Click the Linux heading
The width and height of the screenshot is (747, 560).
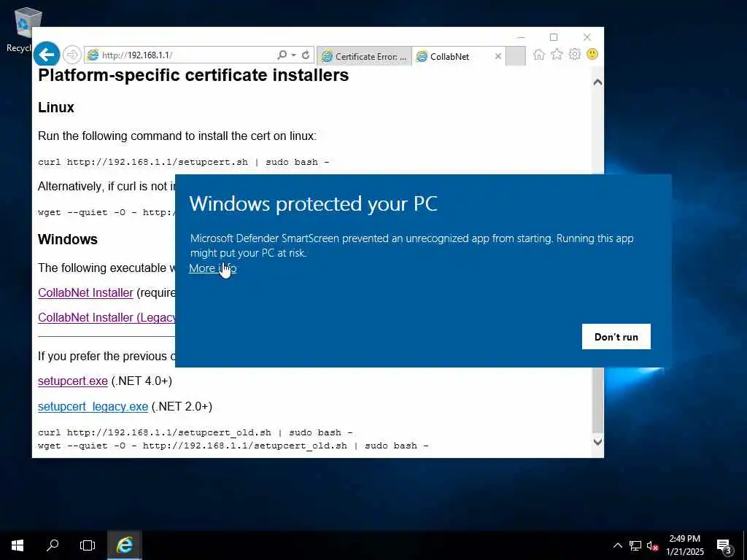(x=56, y=108)
